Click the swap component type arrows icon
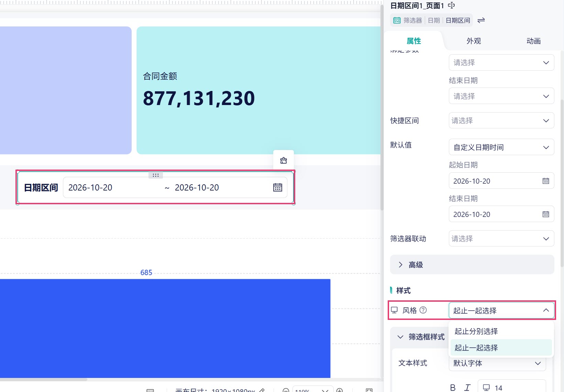Image resolution: width=564 pixels, height=392 pixels. pos(481,20)
